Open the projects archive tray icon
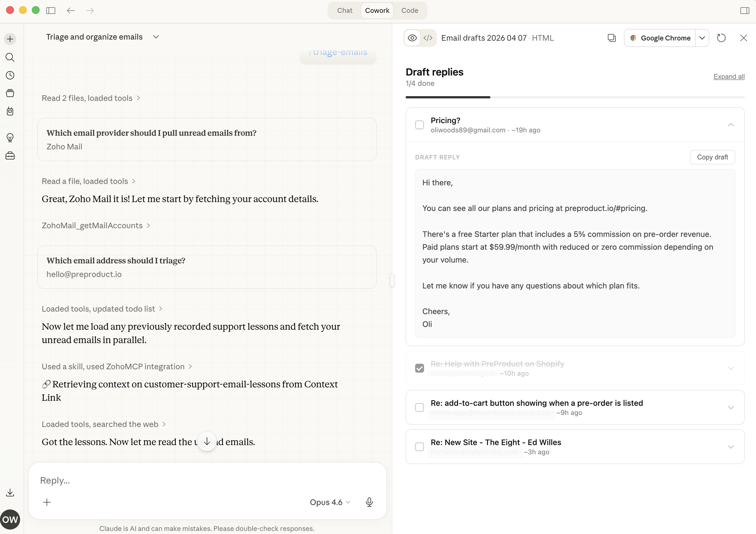The image size is (756, 534). 10,93
